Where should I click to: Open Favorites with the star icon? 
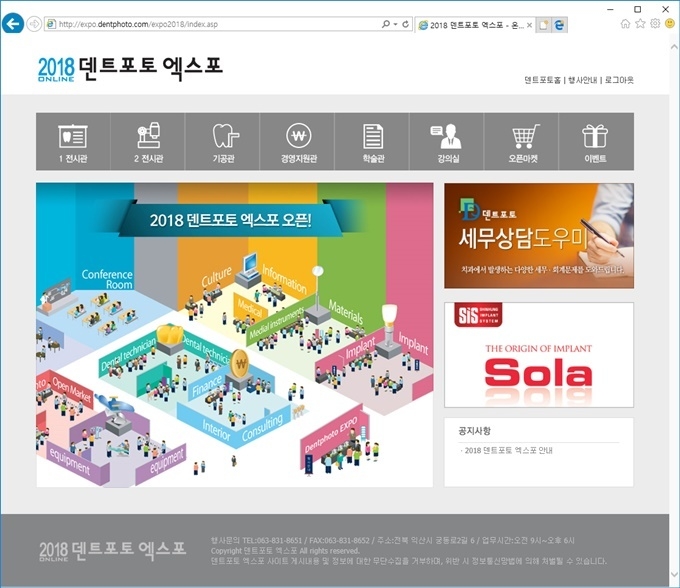[x=640, y=23]
